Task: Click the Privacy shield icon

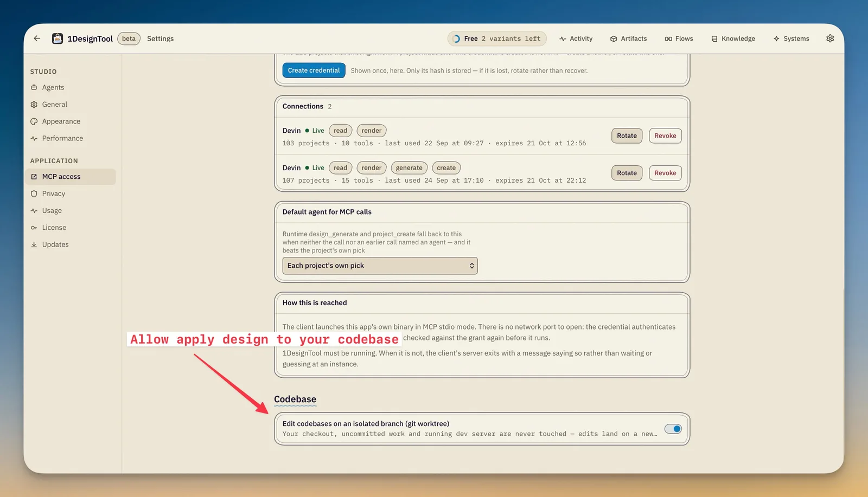Action: click(34, 193)
